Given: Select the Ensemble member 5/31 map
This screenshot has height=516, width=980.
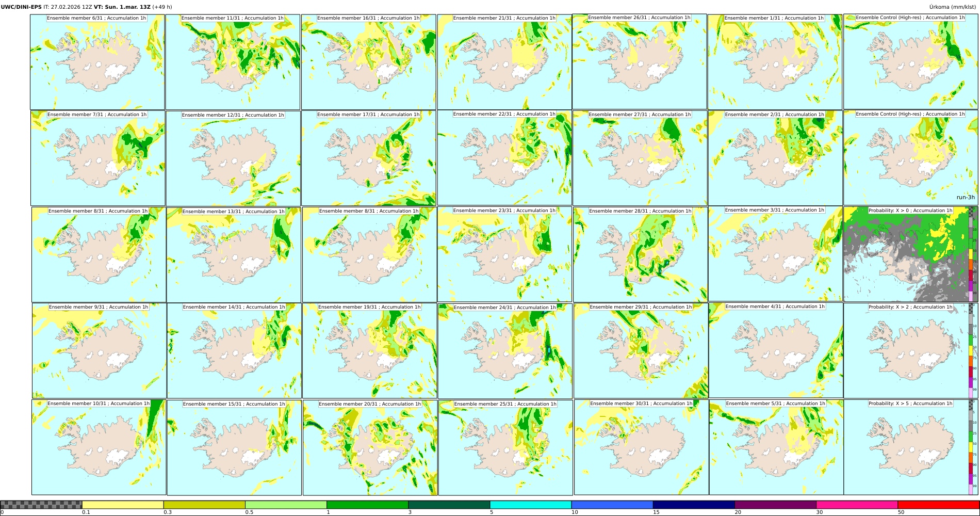Looking at the screenshot, I should click(776, 447).
